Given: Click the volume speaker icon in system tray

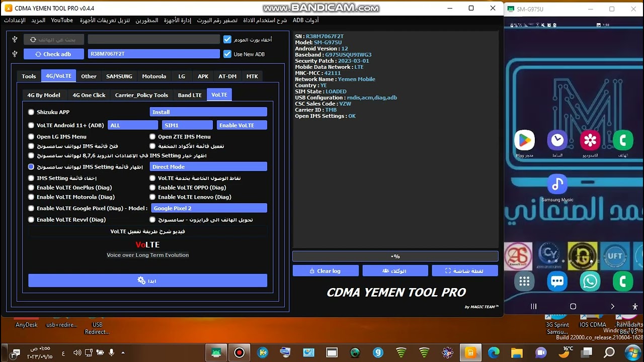Looking at the screenshot, I should (x=77, y=352).
